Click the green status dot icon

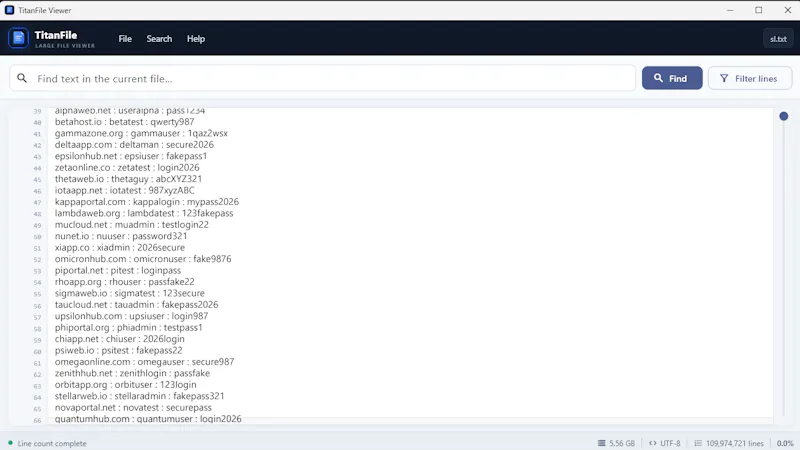[10, 443]
